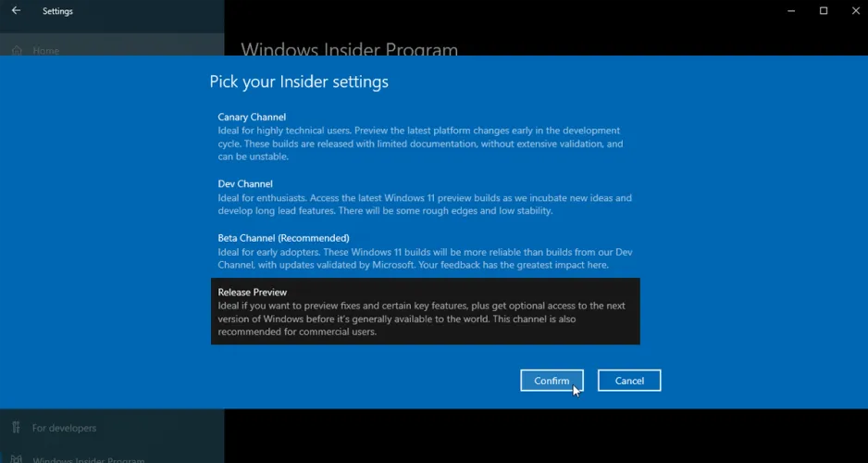The height and width of the screenshot is (463, 868).
Task: Click the Home icon in the sidebar
Action: (16, 51)
